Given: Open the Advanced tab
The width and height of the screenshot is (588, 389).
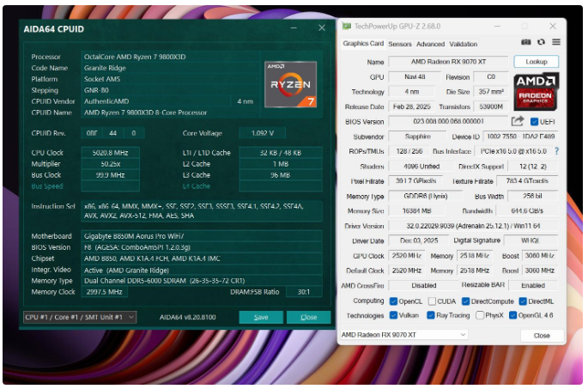Looking at the screenshot, I should tap(430, 44).
